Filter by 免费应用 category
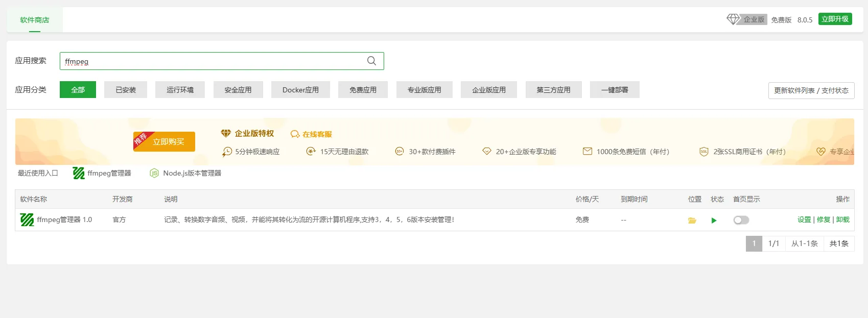868x318 pixels. point(363,90)
